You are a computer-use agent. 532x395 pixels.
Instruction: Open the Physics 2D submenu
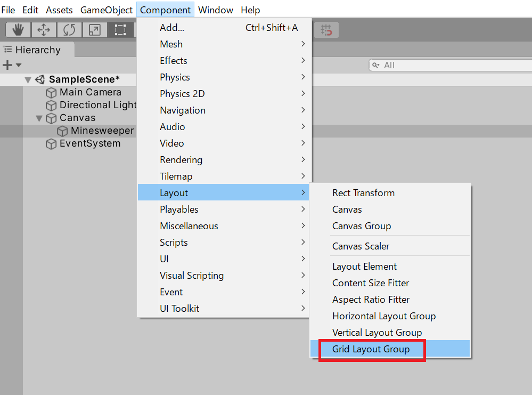[182, 94]
